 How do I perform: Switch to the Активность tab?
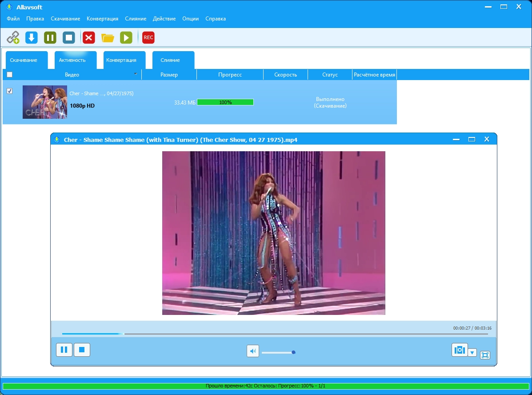coord(75,60)
